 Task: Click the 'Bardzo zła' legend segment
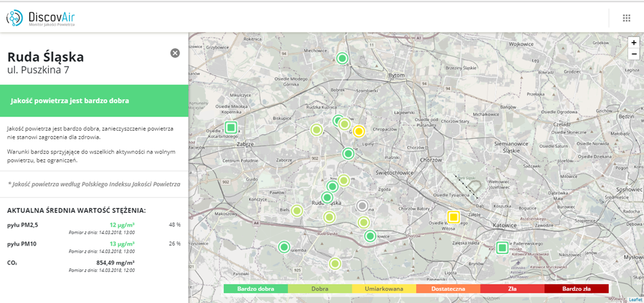point(576,289)
